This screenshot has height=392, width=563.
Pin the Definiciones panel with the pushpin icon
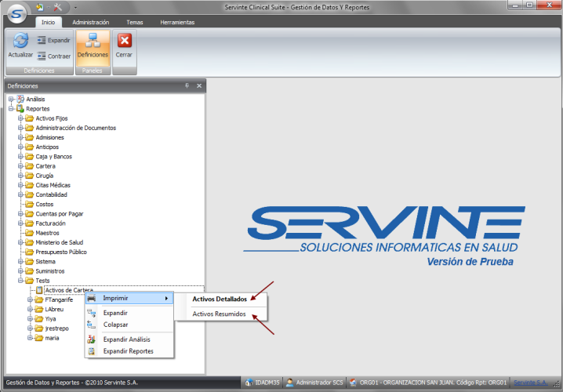tap(187, 85)
